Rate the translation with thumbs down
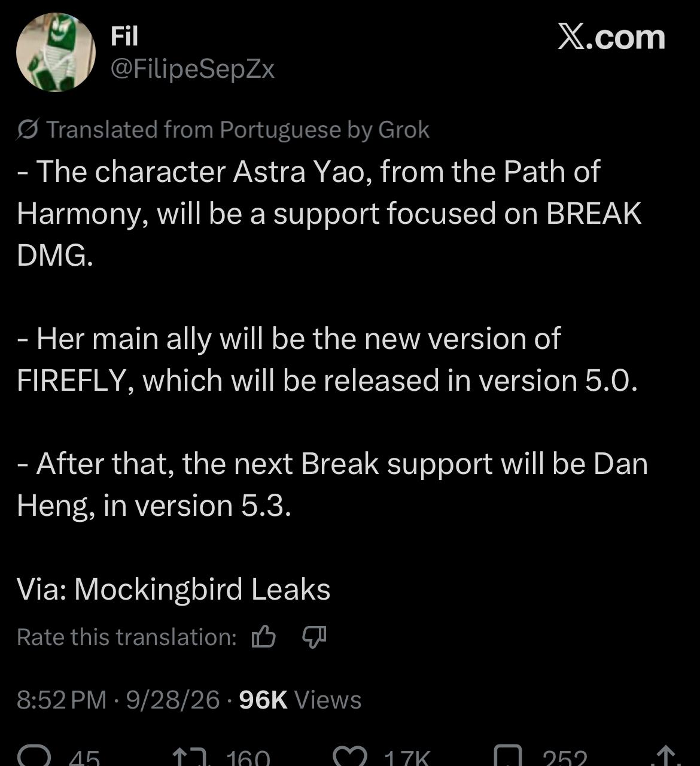700x766 pixels. coord(314,637)
